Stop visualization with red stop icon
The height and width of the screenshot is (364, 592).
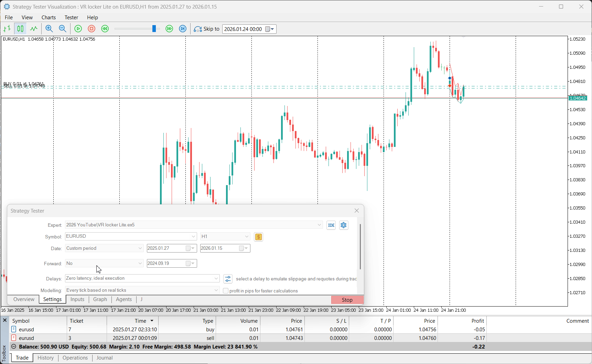(92, 29)
